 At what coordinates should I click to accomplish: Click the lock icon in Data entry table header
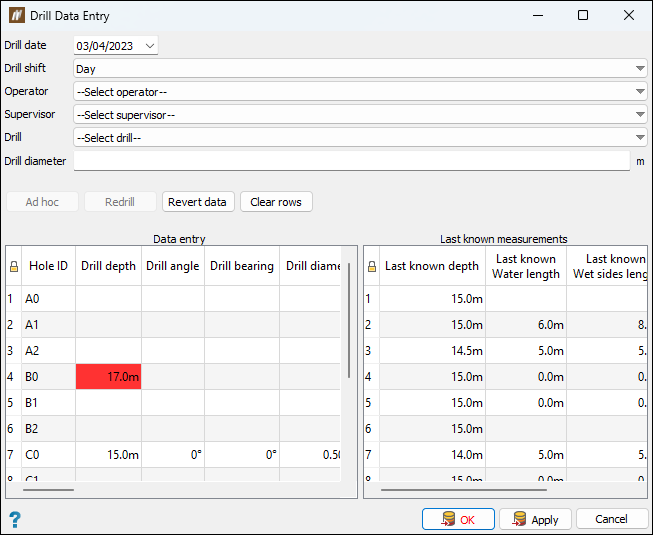click(x=14, y=267)
